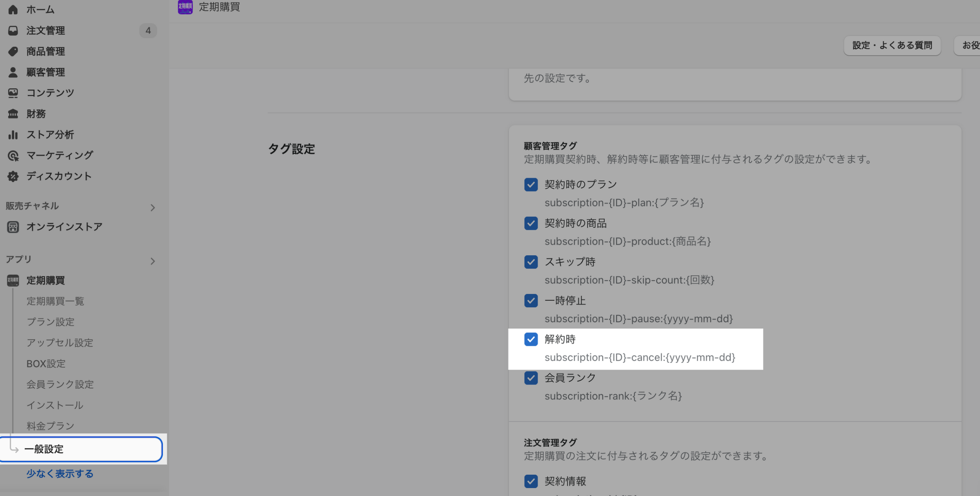Screen dimensions: 980x496
Task: Click the Home house icon in sidebar
Action: [x=13, y=9]
